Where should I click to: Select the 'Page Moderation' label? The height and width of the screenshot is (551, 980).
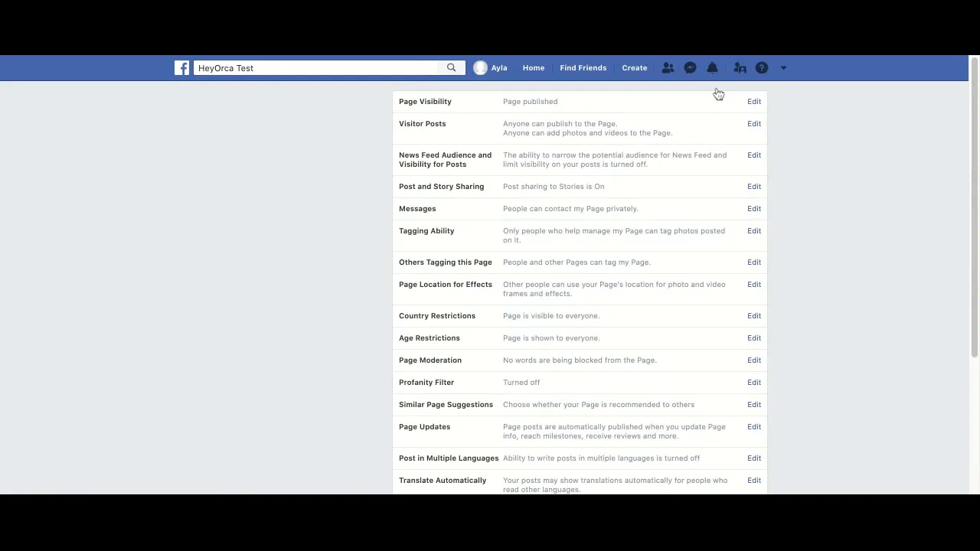tap(430, 360)
